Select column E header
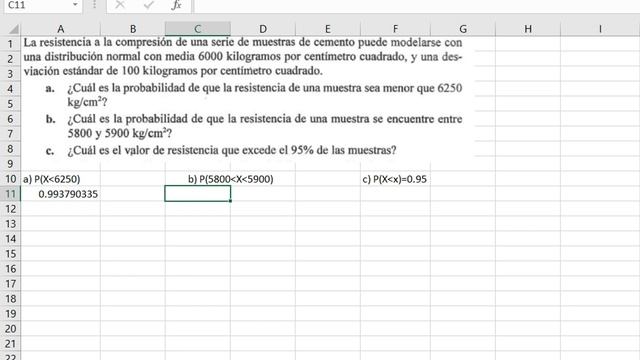Viewport: 640px width, 360px height. pyautogui.click(x=328, y=29)
